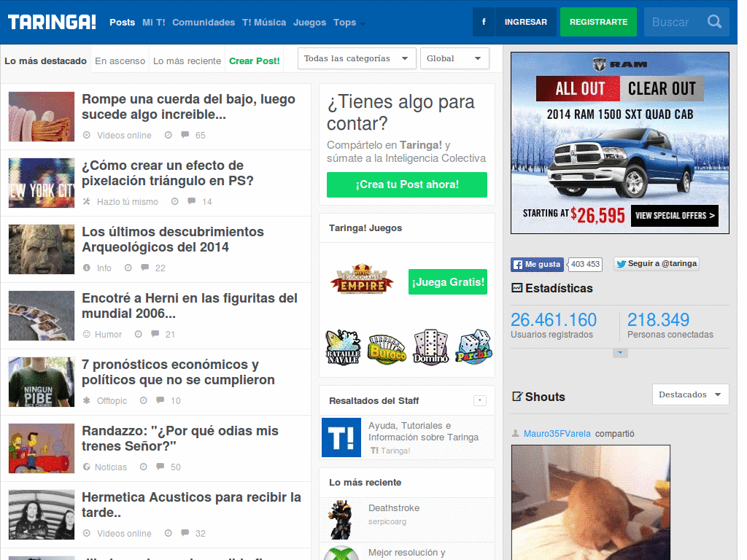Open the Goodgame Empire game logo
The height and width of the screenshot is (560, 747).
click(x=362, y=279)
